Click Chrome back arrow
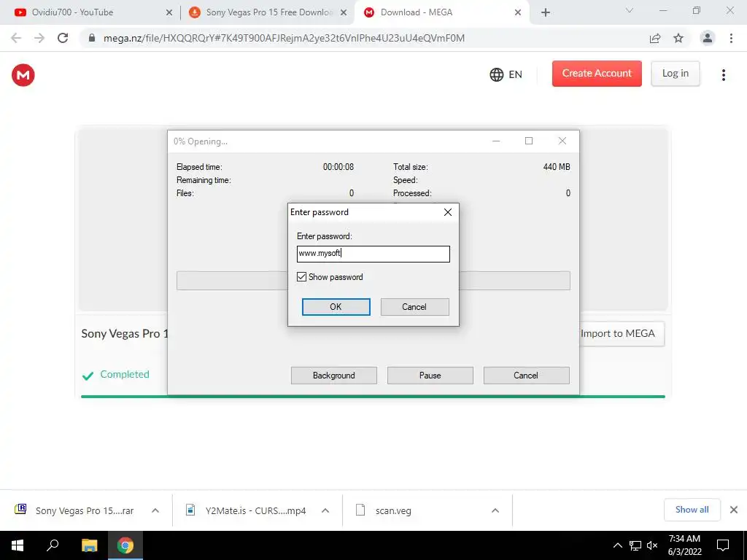The height and width of the screenshot is (560, 747). coord(16,38)
